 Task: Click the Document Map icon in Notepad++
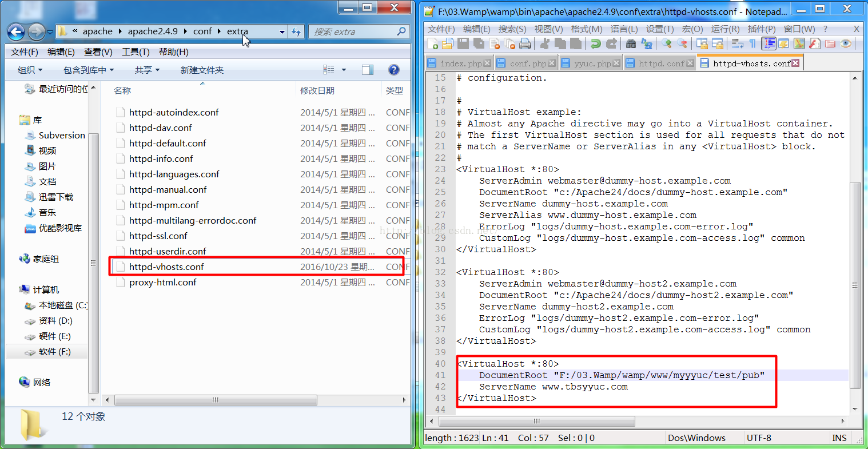pyautogui.click(x=799, y=43)
